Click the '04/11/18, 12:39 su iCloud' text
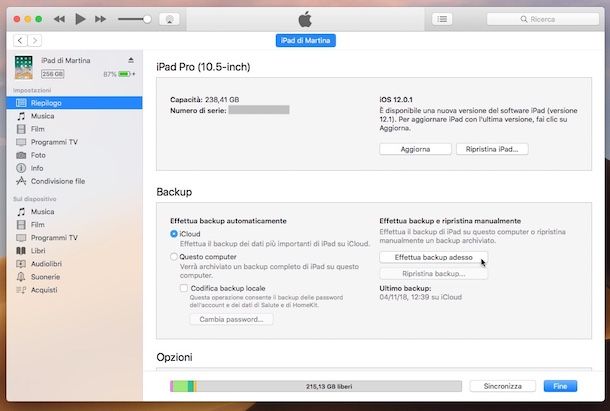Viewport: 610px width, 411px height. pyautogui.click(x=421, y=297)
